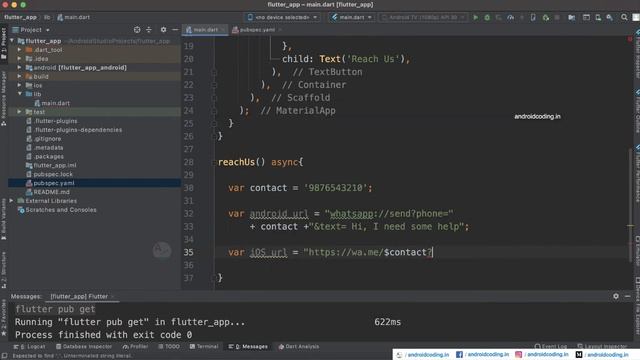Collapse the lib folder
The width and height of the screenshot is (640, 360).
coord(20,94)
